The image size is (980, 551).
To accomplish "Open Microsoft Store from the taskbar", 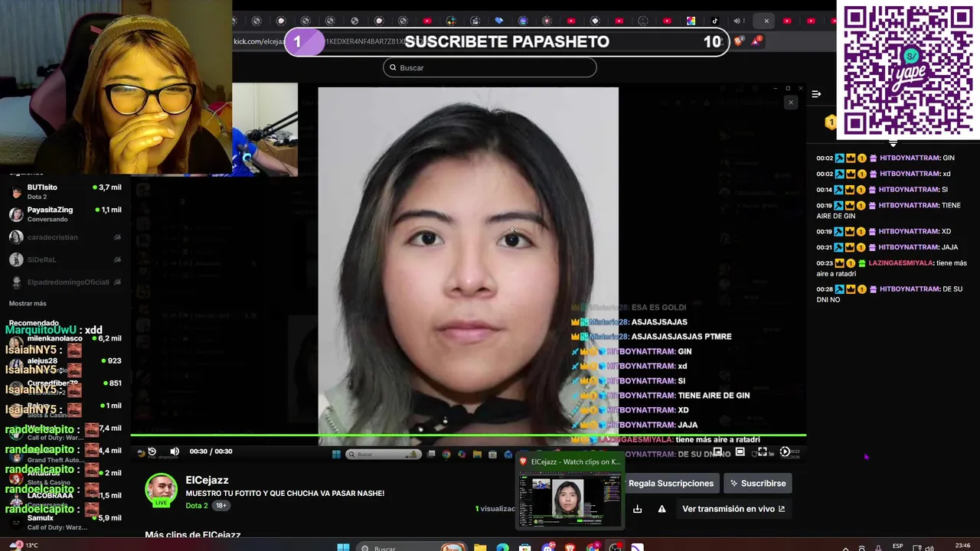I will click(524, 548).
